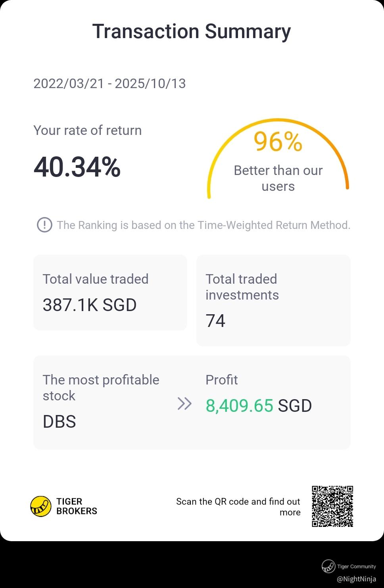384x588 pixels.
Task: Click the Time-Weighted Return Method note
Action: click(204, 225)
